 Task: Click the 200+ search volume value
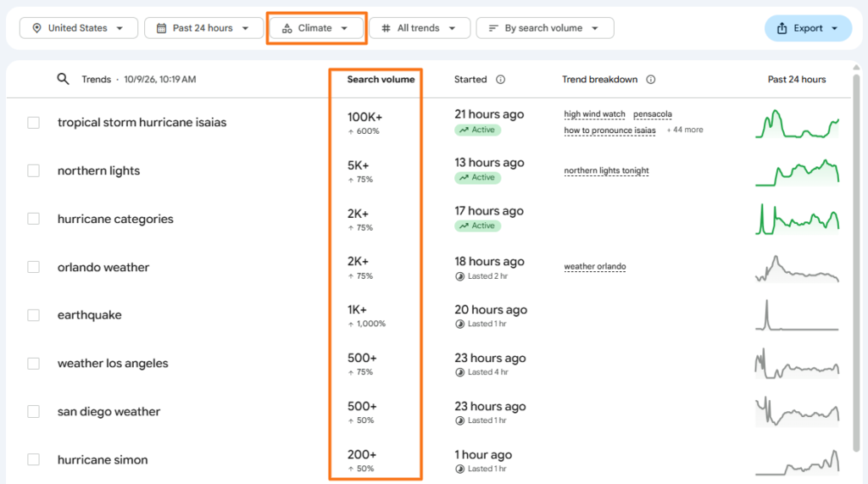click(362, 454)
